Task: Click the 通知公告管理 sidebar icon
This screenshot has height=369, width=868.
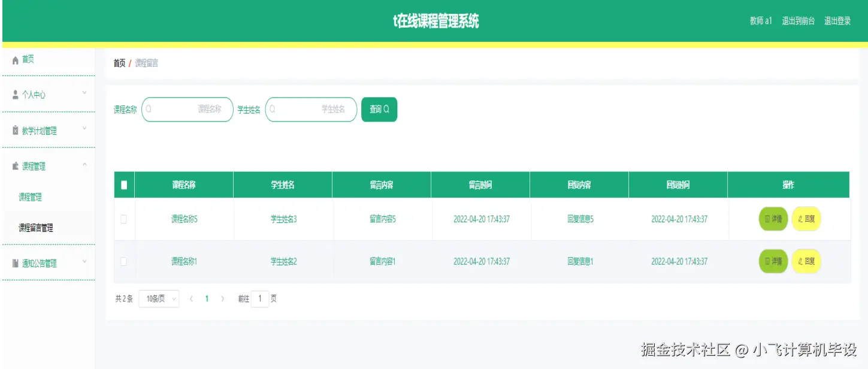Action: coord(16,263)
